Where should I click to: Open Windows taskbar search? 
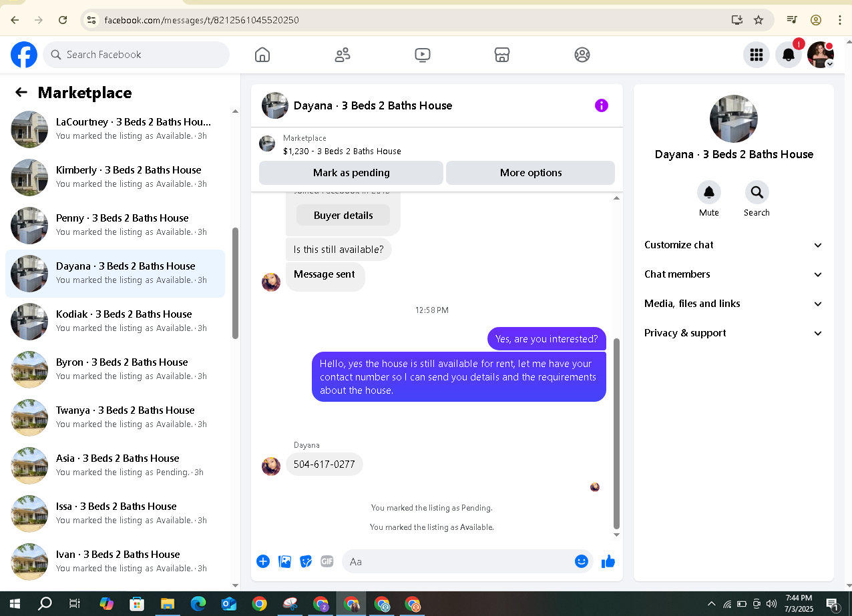[45, 604]
